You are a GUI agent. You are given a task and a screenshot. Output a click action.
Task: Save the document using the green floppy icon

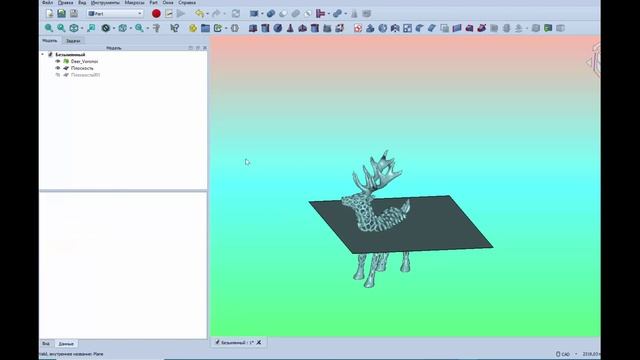[x=61, y=13]
